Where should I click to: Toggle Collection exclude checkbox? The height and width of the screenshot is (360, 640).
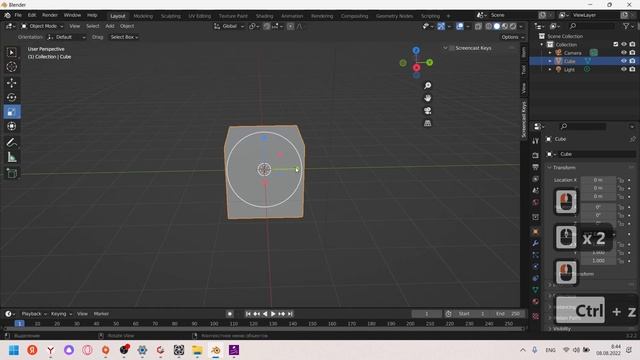pyautogui.click(x=616, y=44)
